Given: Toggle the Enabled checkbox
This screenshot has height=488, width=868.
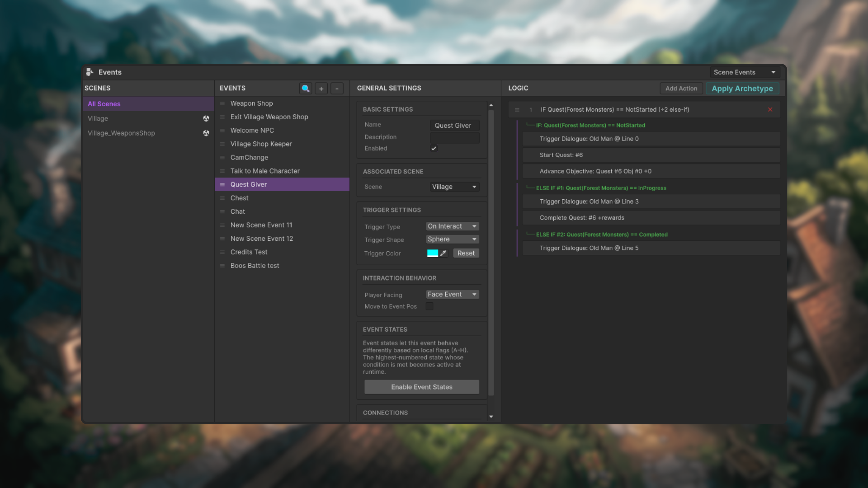Looking at the screenshot, I should 434,148.
